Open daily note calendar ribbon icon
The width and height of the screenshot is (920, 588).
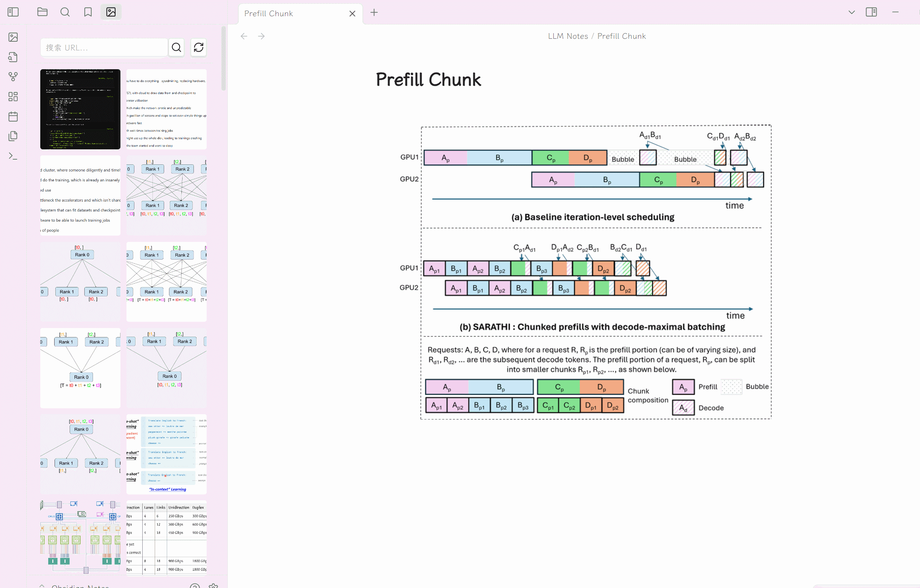tap(13, 117)
